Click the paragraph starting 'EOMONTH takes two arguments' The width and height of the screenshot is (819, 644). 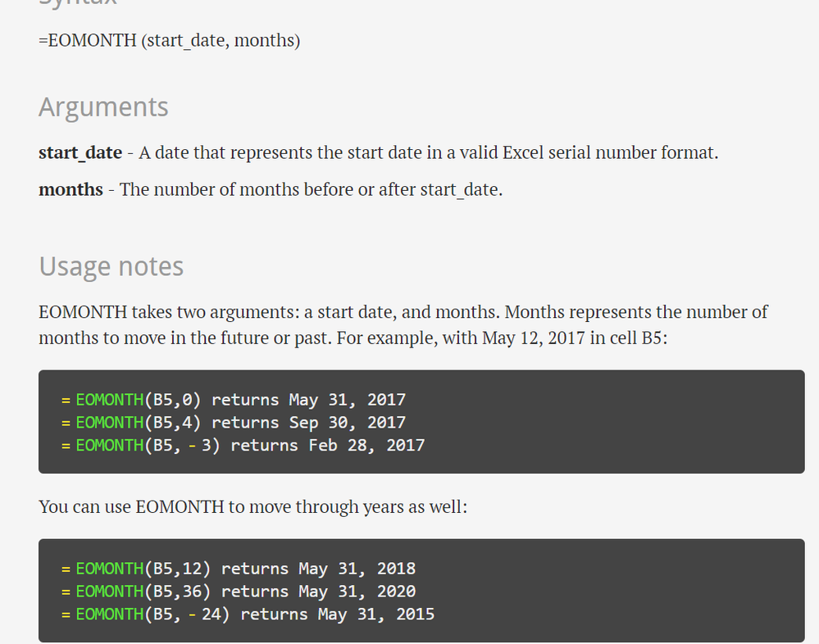point(403,325)
